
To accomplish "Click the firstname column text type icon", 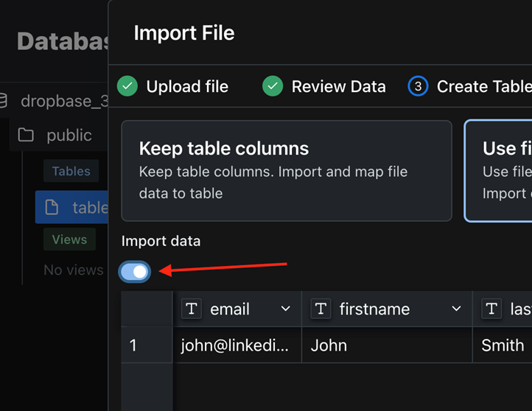I will (321, 309).
